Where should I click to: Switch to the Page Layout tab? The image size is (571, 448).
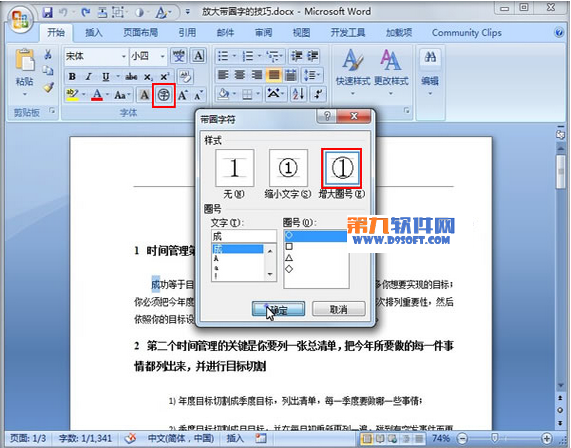pyautogui.click(x=140, y=33)
